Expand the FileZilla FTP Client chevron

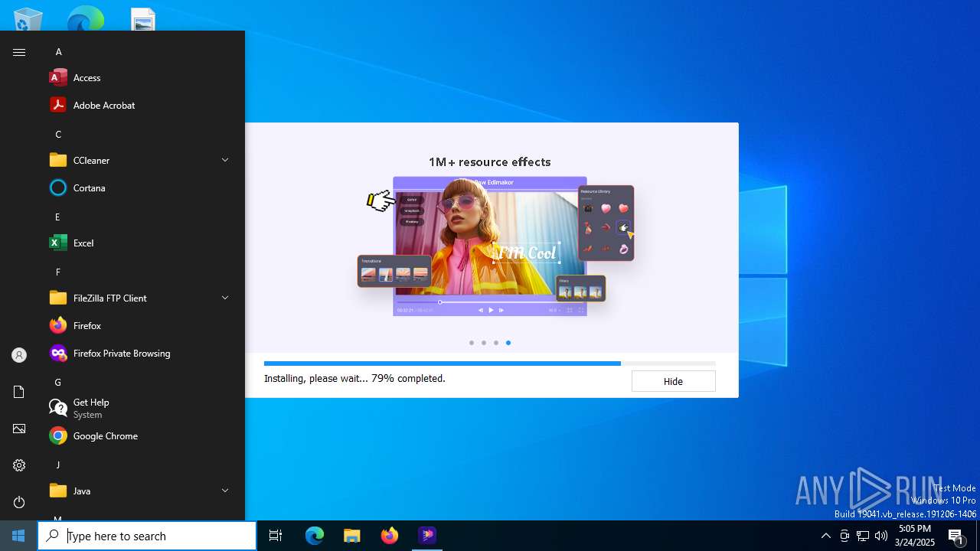225,298
